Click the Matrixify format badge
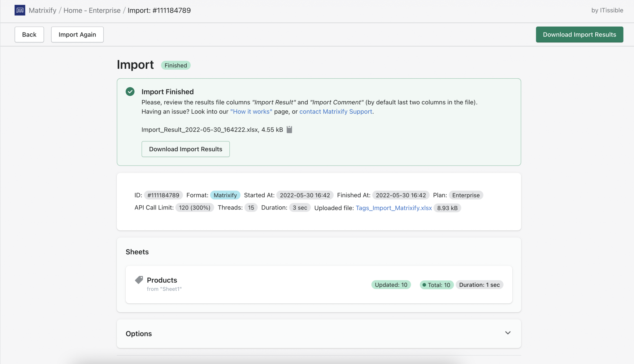 [225, 195]
